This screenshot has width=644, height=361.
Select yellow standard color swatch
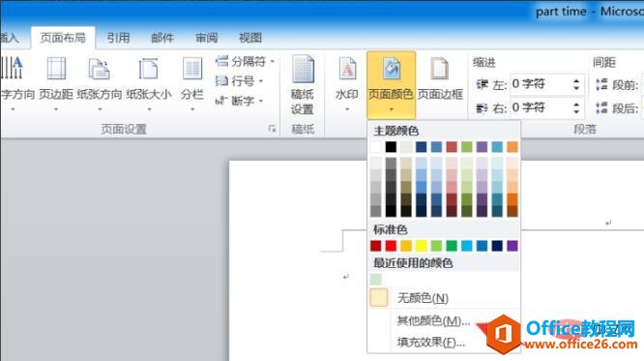tap(422, 246)
